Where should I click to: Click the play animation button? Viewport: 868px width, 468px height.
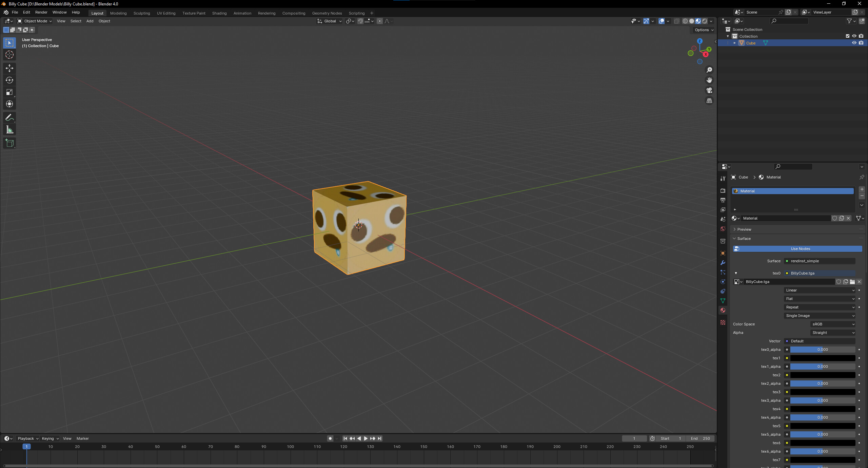(366, 438)
